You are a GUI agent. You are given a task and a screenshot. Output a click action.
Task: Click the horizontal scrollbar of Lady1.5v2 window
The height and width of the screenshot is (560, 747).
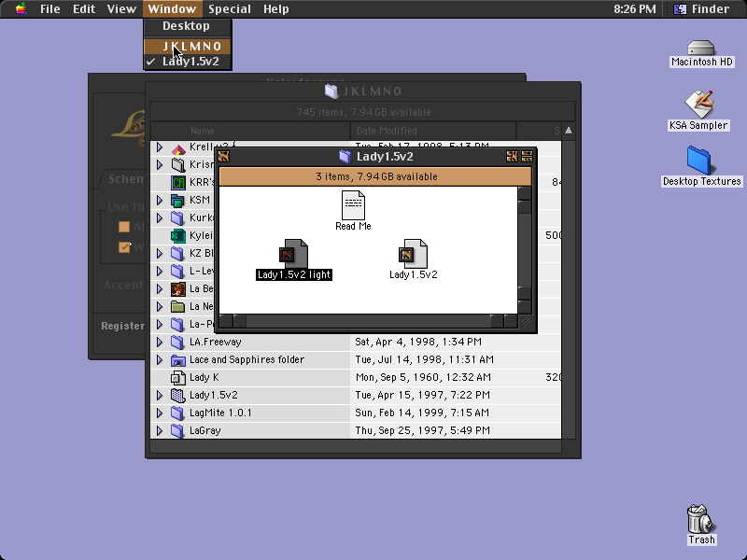click(x=369, y=321)
